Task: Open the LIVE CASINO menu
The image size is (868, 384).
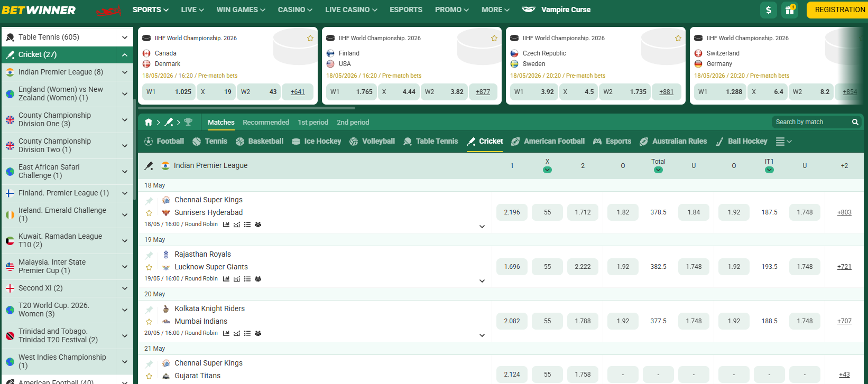Action: pyautogui.click(x=351, y=10)
